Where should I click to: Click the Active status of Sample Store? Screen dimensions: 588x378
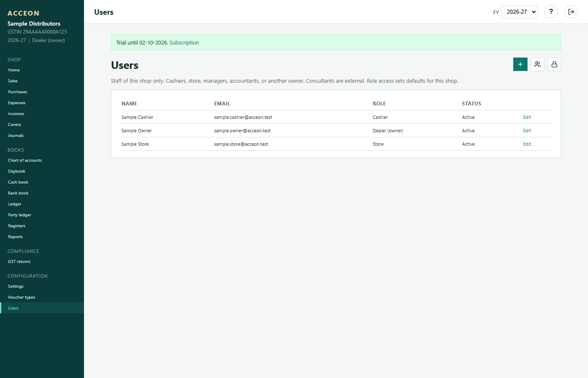coord(468,144)
